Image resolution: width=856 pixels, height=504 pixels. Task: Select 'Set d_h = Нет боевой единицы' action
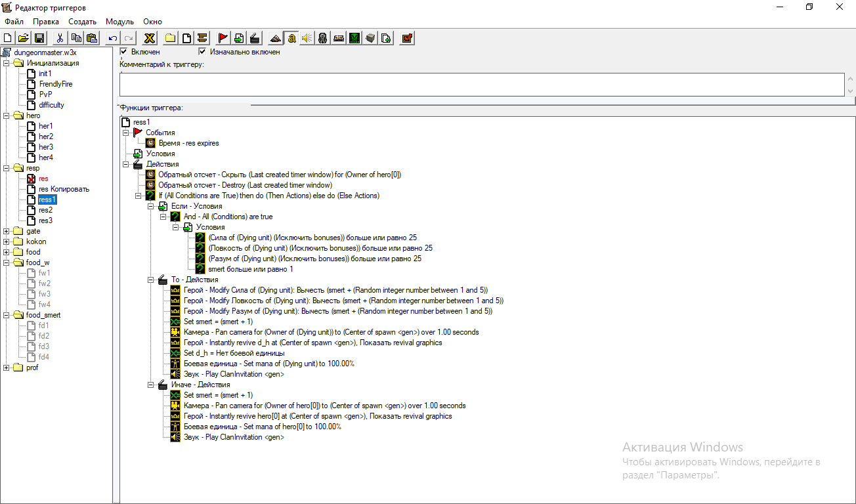pos(234,353)
